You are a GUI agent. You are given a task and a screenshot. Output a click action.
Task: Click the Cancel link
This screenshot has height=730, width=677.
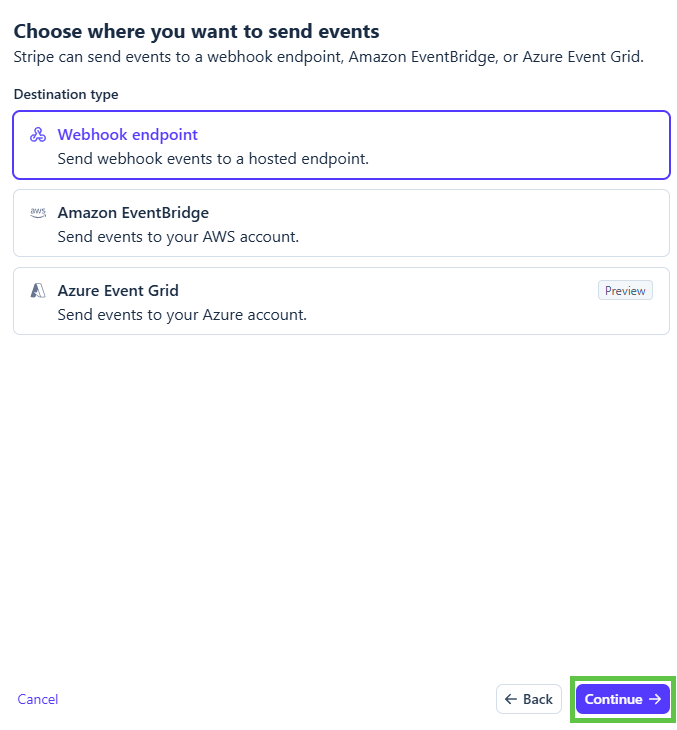[38, 699]
